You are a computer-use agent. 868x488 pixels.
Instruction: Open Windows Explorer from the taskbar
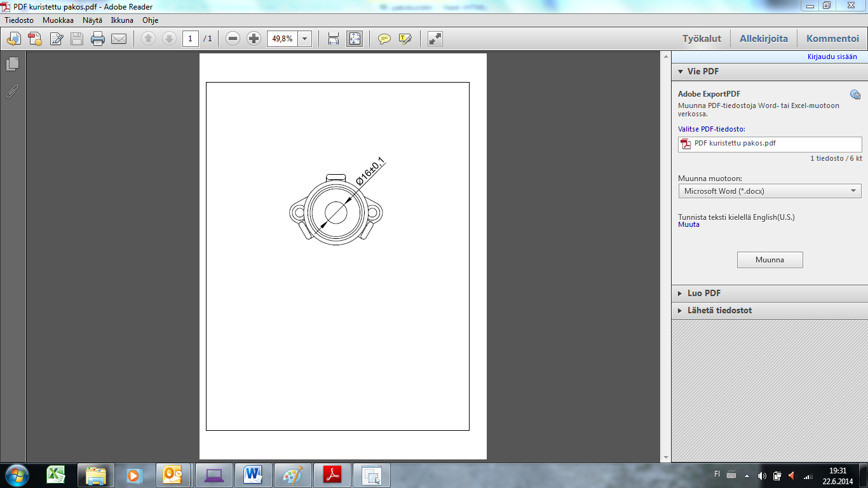pos(96,475)
